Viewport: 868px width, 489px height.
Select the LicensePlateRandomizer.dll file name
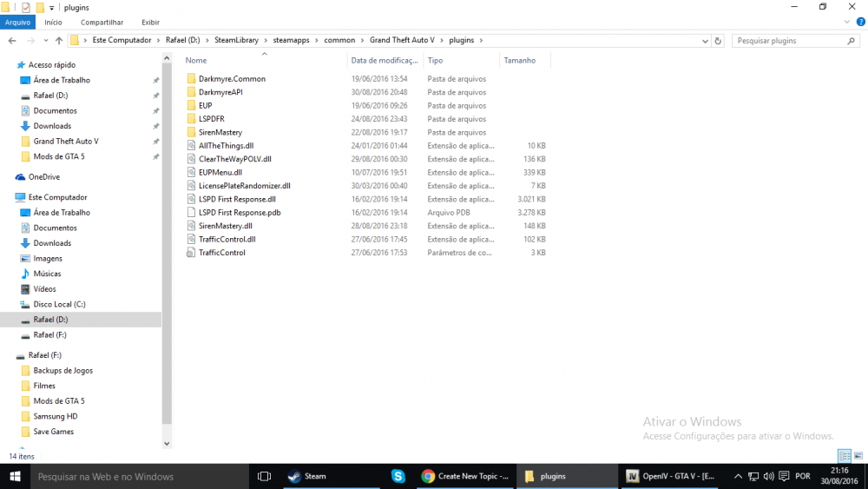244,186
